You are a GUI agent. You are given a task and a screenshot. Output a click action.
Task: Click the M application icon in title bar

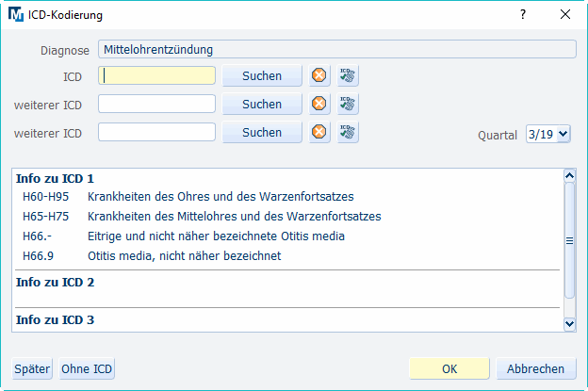[16, 15]
